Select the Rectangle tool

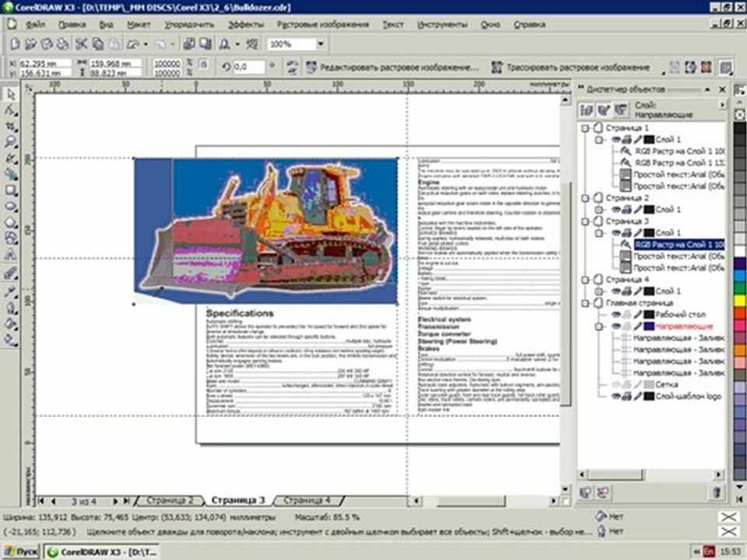pos(10,191)
